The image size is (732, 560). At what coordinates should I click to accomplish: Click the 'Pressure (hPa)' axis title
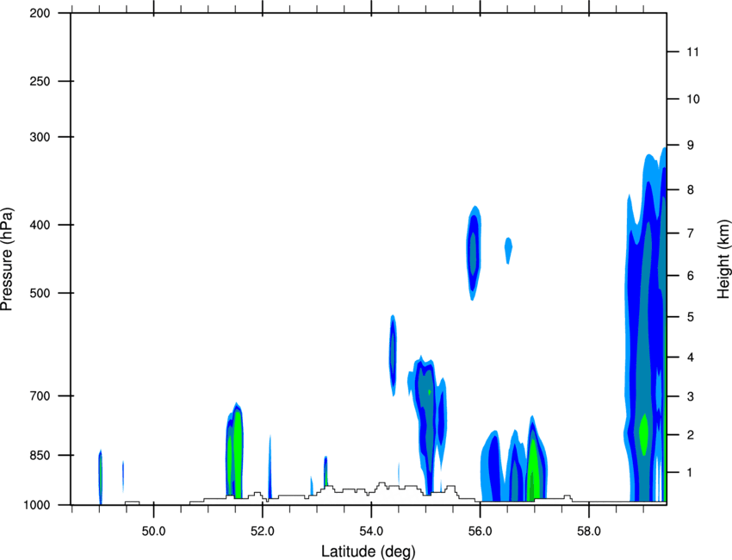[7, 259]
